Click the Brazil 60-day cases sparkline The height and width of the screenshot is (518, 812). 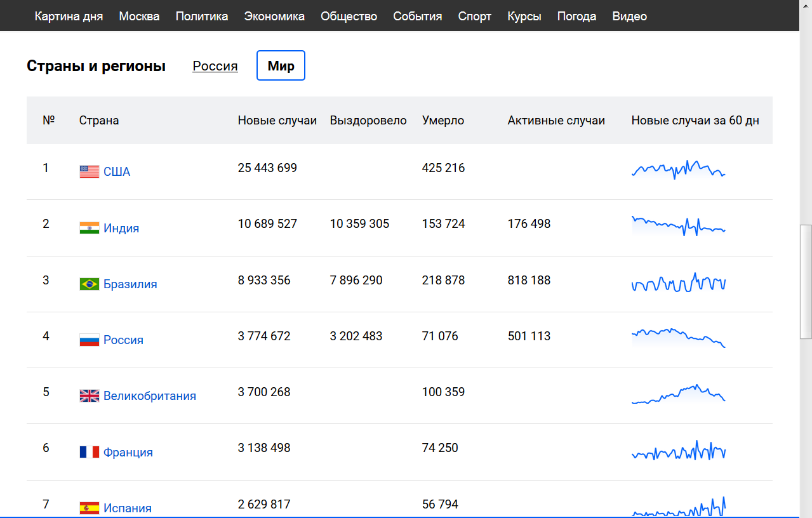tap(679, 282)
